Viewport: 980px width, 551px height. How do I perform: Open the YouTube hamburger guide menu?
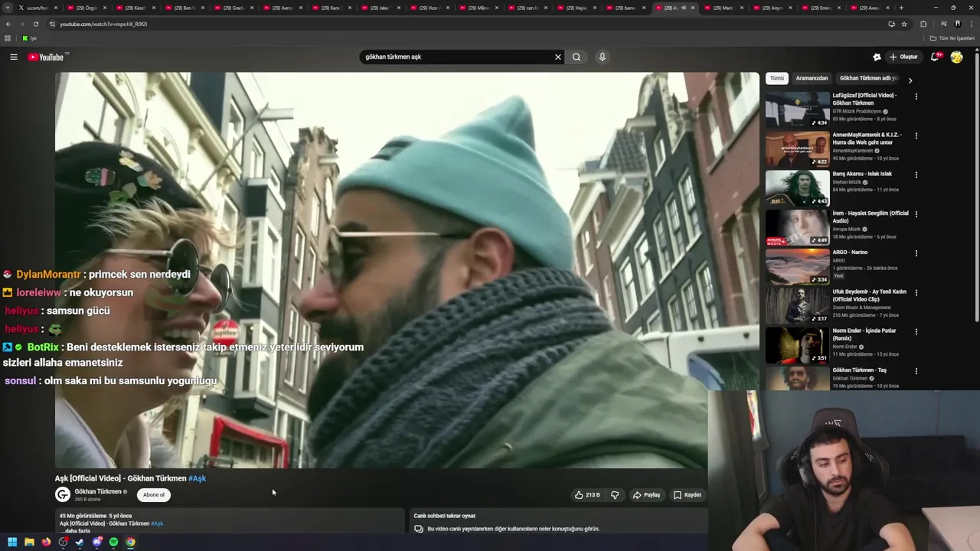click(x=13, y=57)
